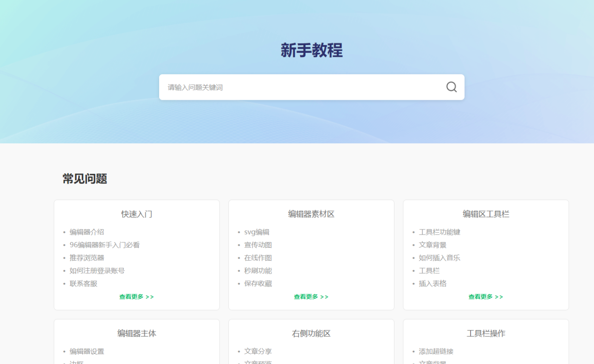The width and height of the screenshot is (594, 364).
Task: View the 秒刷功能 help article
Action: pyautogui.click(x=258, y=271)
